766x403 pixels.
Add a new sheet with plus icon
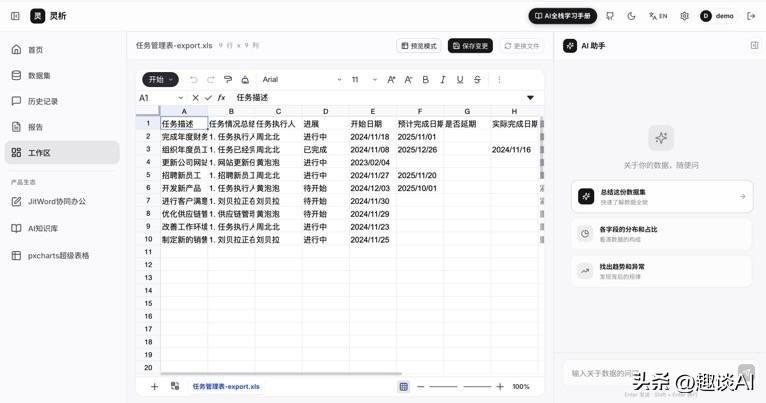tap(154, 386)
